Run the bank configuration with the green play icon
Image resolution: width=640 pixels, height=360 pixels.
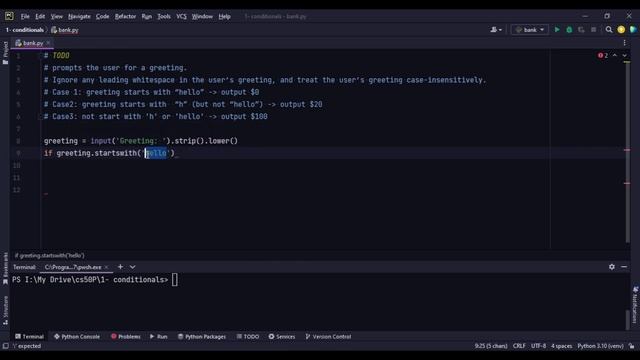point(557,30)
